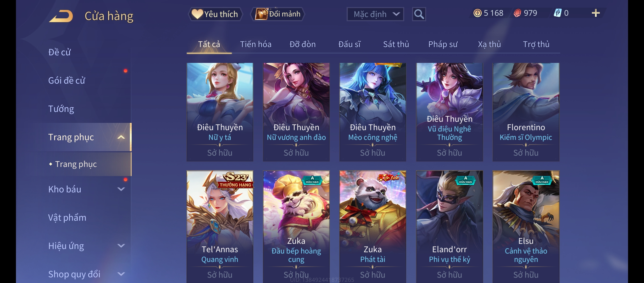644x283 pixels.
Task: Select Florentino Kiếm sĩ Olympic skin card
Action: tap(526, 112)
